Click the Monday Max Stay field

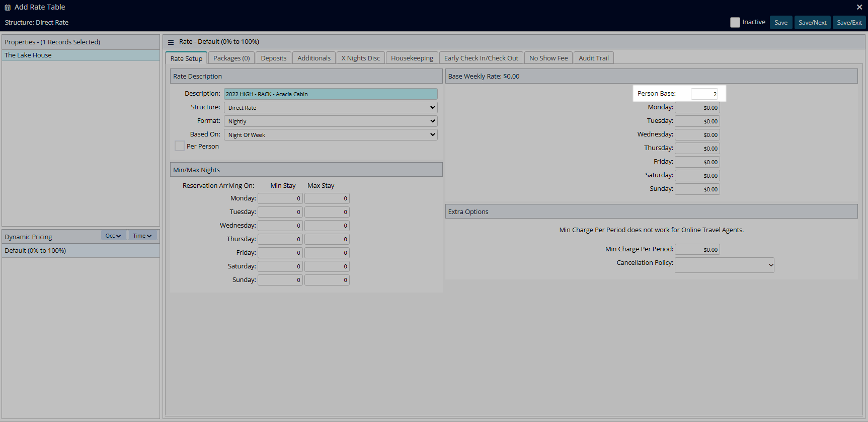coord(327,198)
